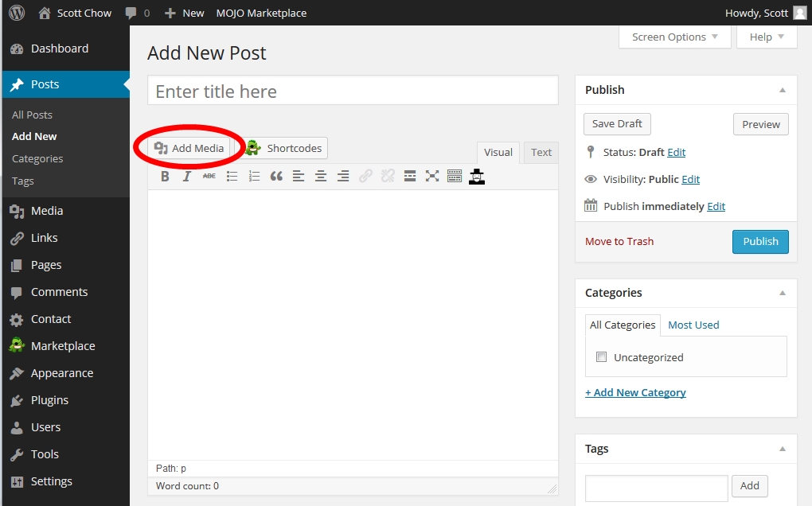Edit the post Visibility
The height and width of the screenshot is (506, 812).
click(690, 179)
